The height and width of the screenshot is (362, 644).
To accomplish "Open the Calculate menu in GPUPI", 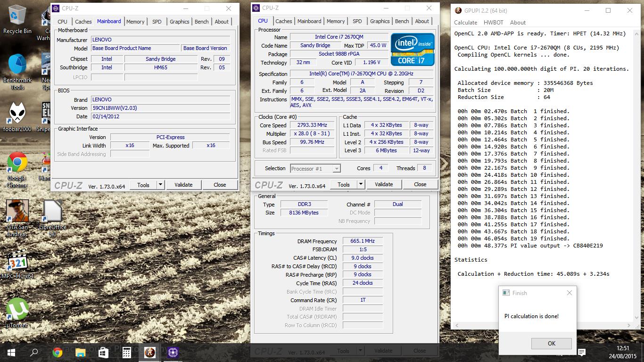I will (466, 23).
